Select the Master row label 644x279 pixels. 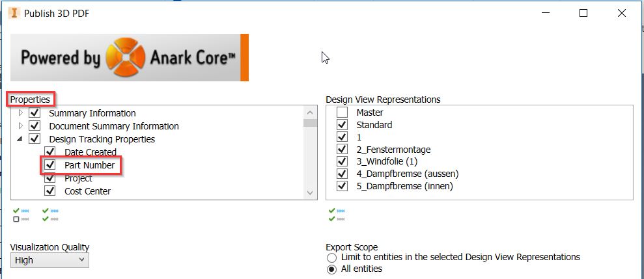(370, 113)
